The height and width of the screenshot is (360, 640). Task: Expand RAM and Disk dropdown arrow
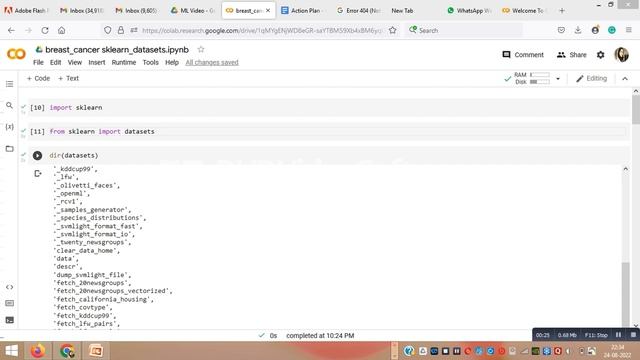[558, 79]
